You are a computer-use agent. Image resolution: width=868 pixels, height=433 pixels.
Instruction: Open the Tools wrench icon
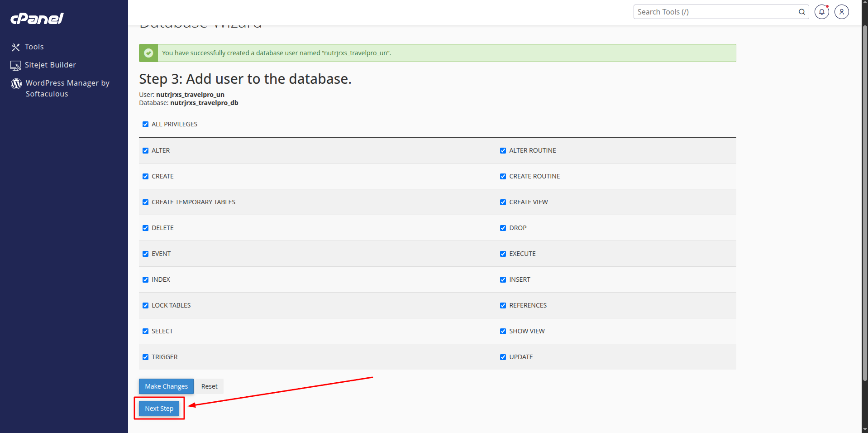(16, 47)
